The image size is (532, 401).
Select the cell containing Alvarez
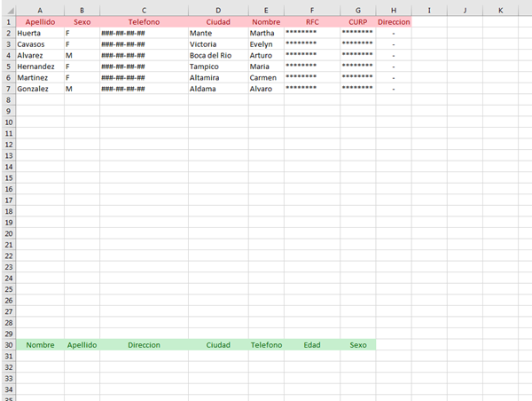coord(40,55)
